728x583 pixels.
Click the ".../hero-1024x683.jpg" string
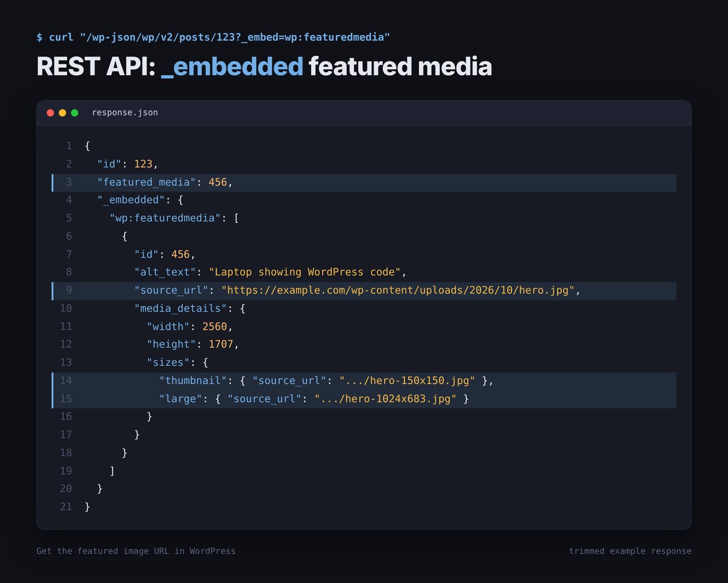pyautogui.click(x=385, y=399)
